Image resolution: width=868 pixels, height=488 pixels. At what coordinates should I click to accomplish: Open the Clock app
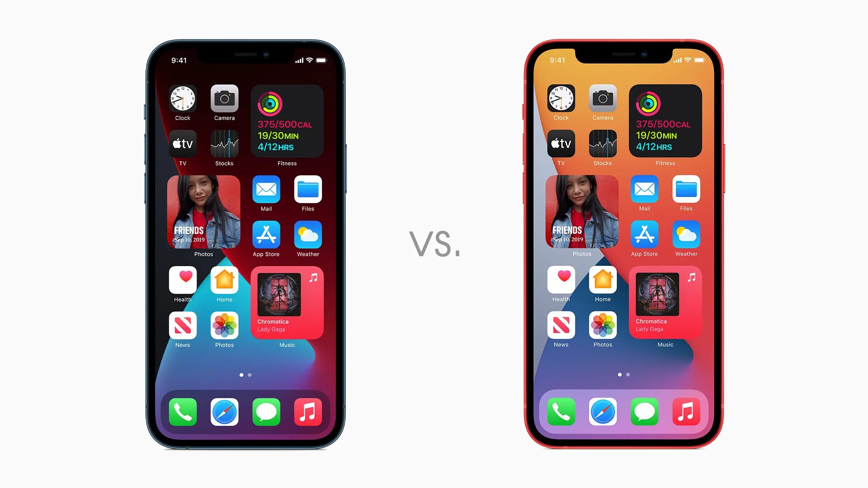(182, 101)
